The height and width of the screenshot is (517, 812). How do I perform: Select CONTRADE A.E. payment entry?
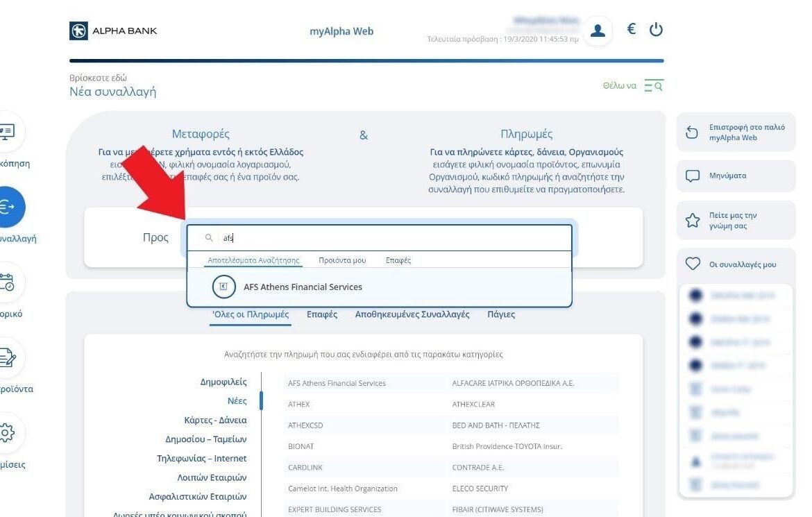[478, 467]
